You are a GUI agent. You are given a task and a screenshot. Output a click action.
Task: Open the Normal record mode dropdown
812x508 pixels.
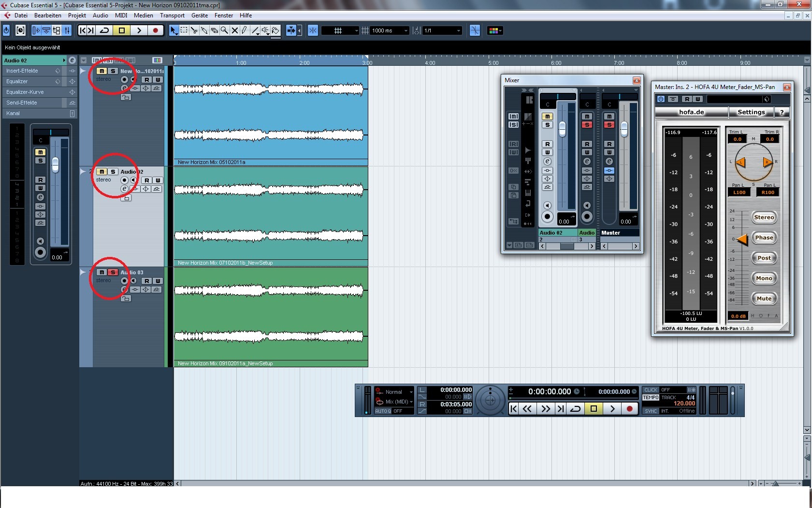[394, 392]
